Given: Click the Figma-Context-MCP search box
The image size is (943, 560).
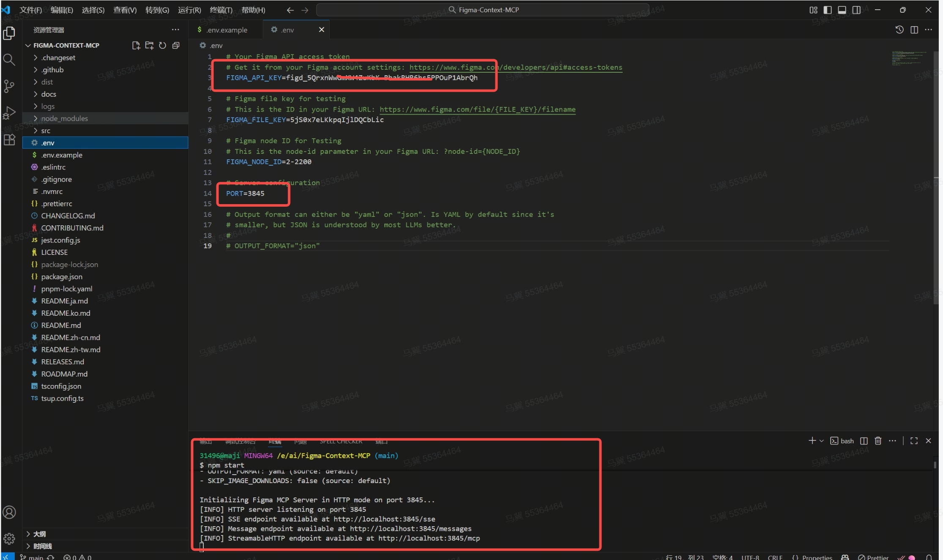Looking at the screenshot, I should (x=483, y=10).
